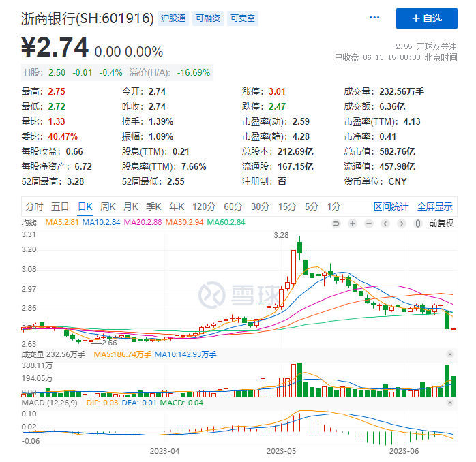Click the DIF:-0.03 label
476x462 pixels.
pos(102,403)
